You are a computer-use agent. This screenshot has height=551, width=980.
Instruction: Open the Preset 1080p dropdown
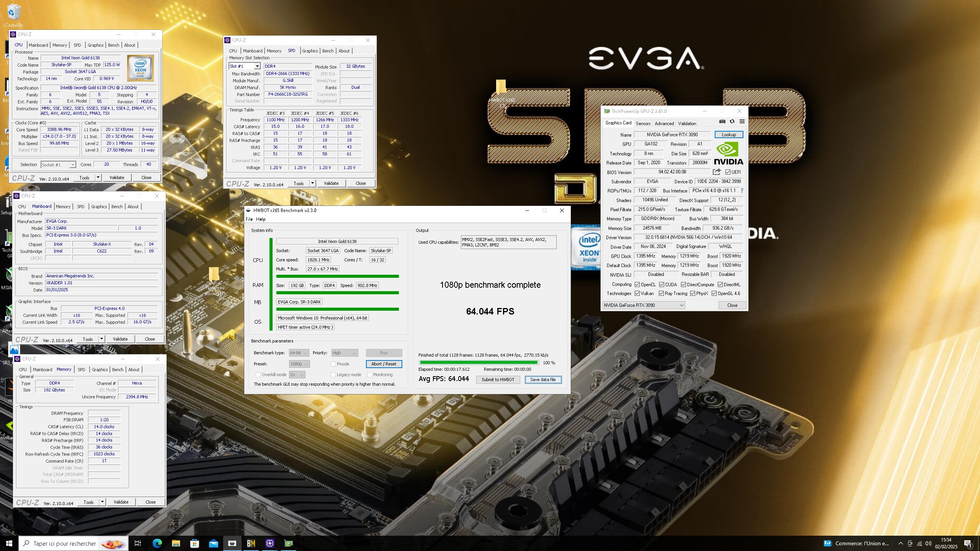click(299, 364)
